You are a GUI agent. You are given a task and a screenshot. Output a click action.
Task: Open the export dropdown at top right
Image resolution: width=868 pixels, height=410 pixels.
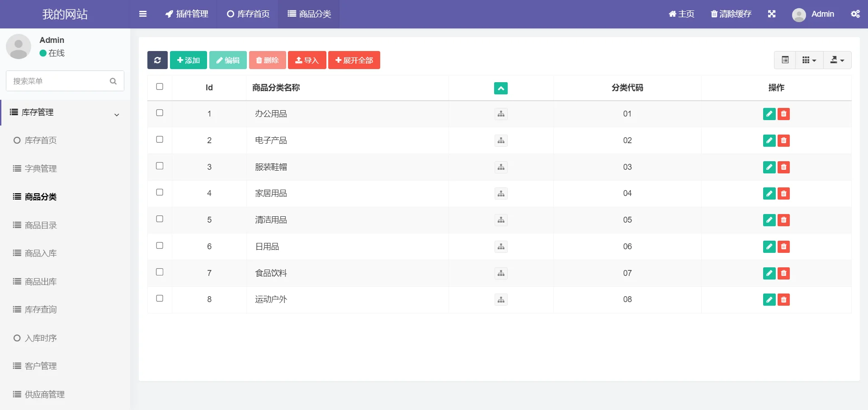coord(837,60)
